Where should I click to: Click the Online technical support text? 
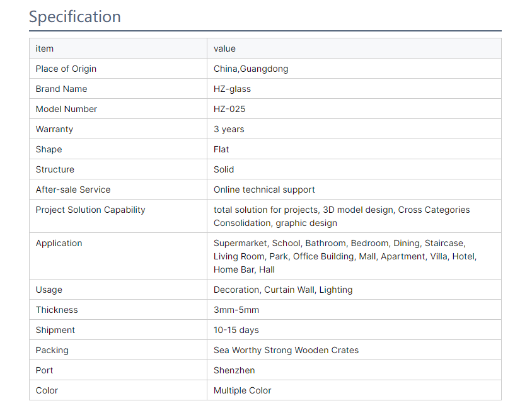[264, 190]
